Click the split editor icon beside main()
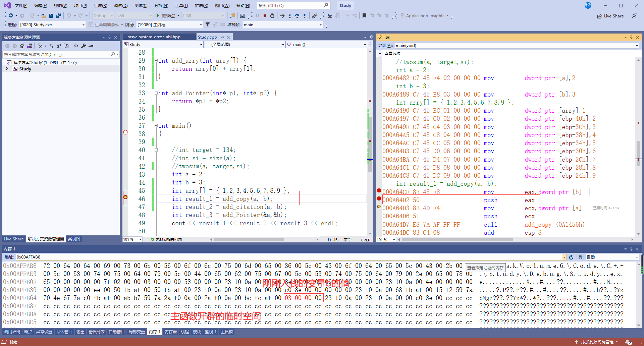 (x=370, y=44)
